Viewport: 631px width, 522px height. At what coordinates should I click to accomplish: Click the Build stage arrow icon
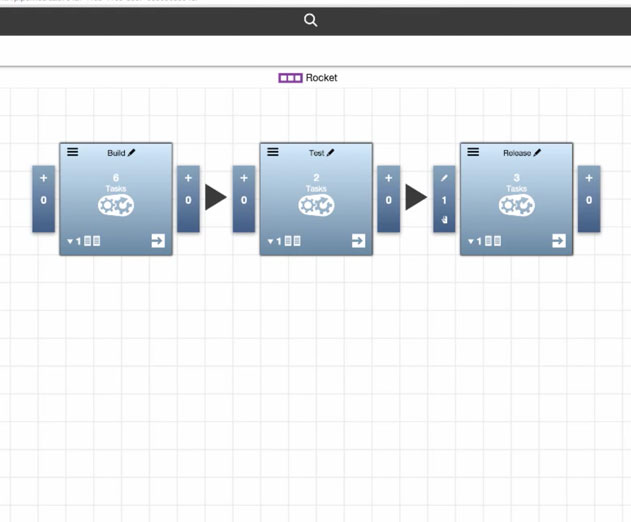(158, 241)
